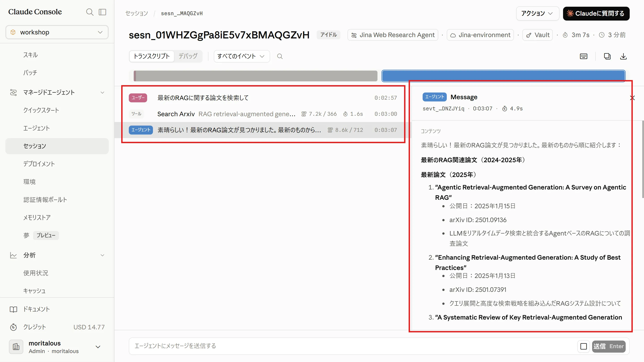Open the アクション dropdown

[538, 13]
